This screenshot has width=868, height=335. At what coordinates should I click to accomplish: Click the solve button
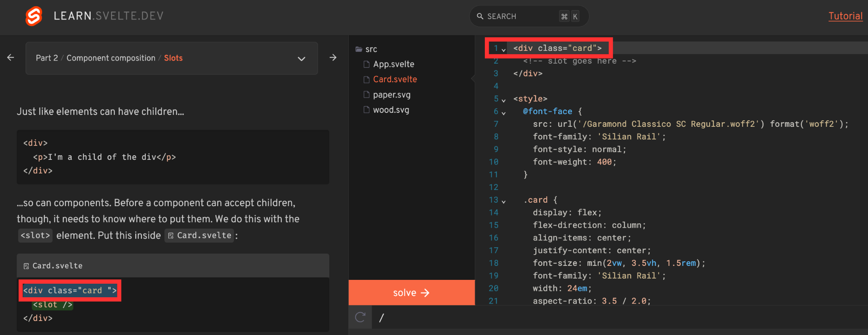(x=412, y=293)
